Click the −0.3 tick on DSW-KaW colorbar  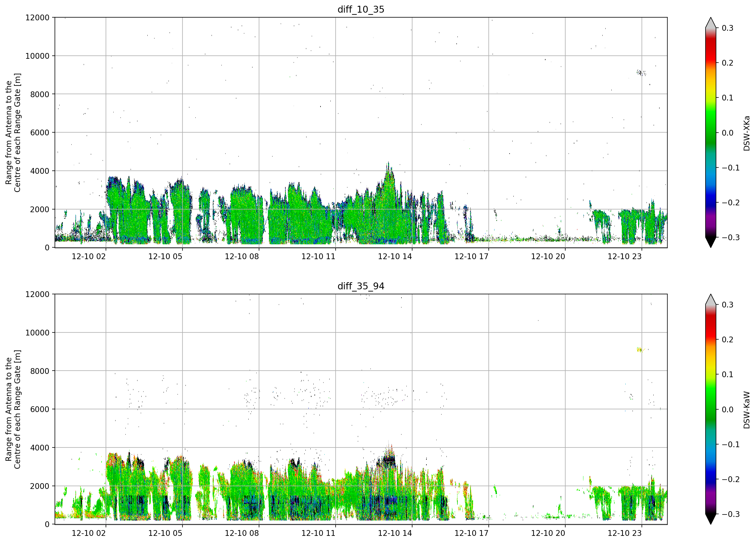coord(731,514)
